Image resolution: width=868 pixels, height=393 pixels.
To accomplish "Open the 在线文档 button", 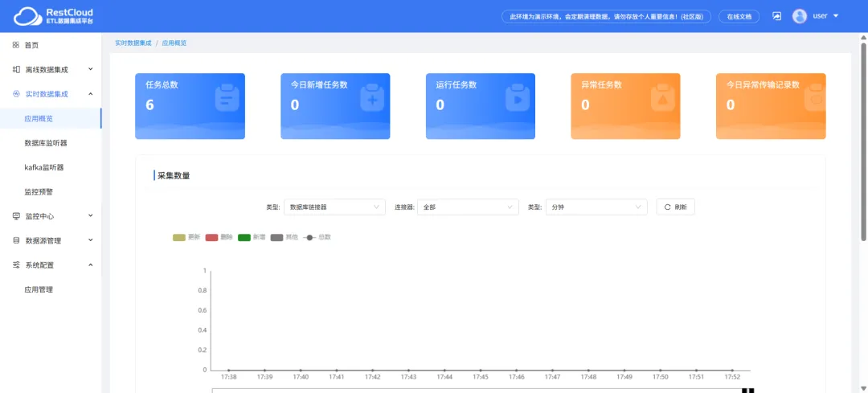I will coord(739,17).
